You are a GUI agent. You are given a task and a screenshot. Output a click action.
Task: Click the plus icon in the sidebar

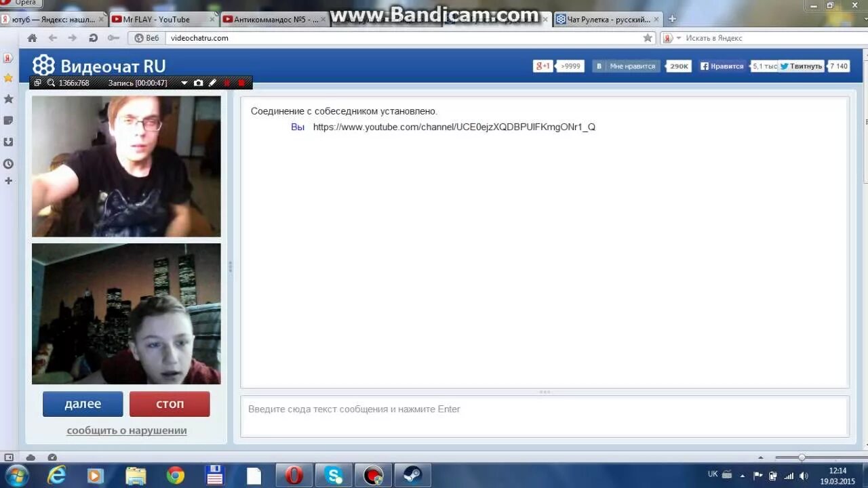point(8,181)
